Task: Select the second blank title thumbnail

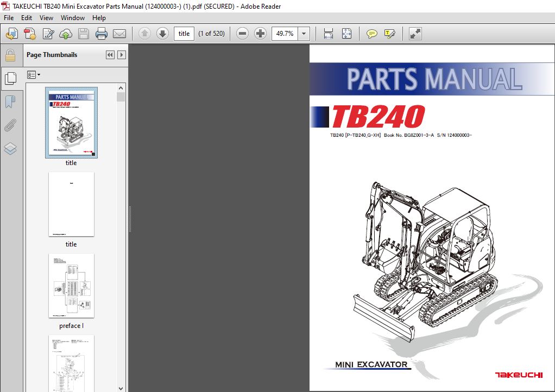Action: tap(71, 204)
